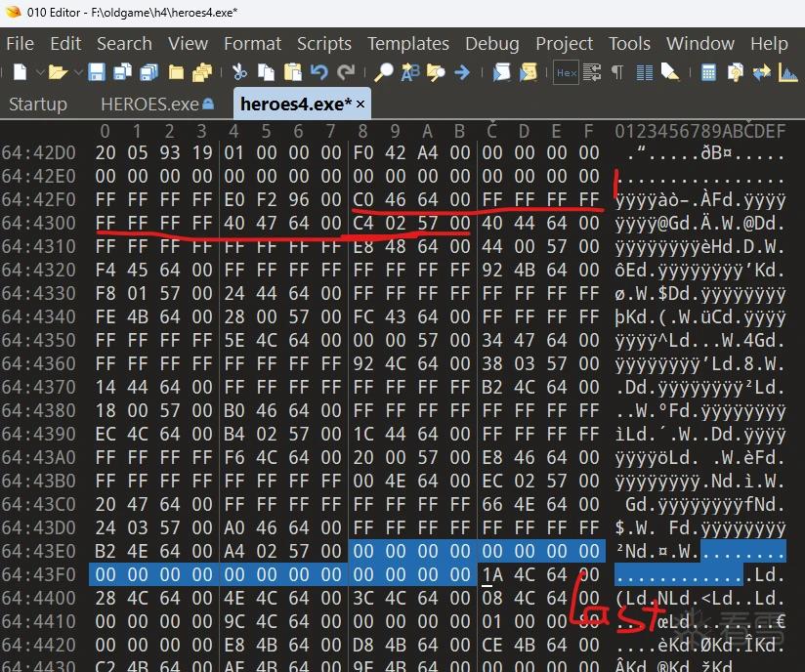Open the Calculator tool icon
805x672 pixels.
[708, 72]
